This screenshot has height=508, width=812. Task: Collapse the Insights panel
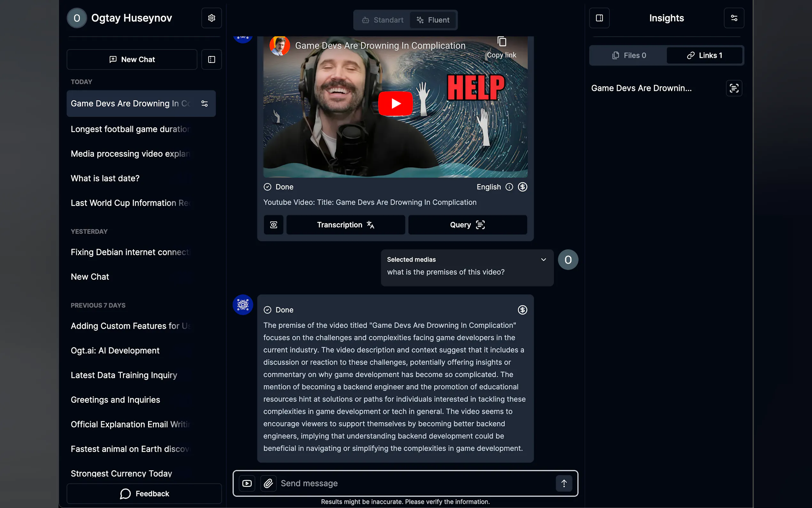(599, 18)
